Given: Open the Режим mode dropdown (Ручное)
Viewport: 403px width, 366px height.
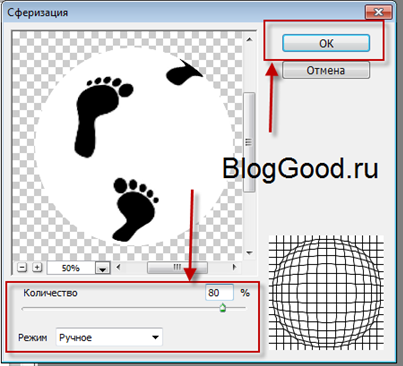Looking at the screenshot, I should pyautogui.click(x=109, y=337).
